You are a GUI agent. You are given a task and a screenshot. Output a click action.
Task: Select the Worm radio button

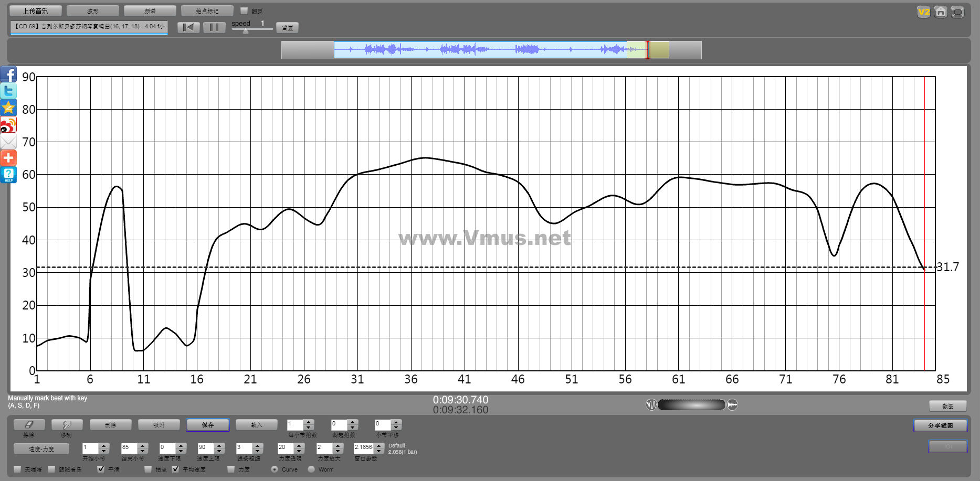[x=311, y=469]
